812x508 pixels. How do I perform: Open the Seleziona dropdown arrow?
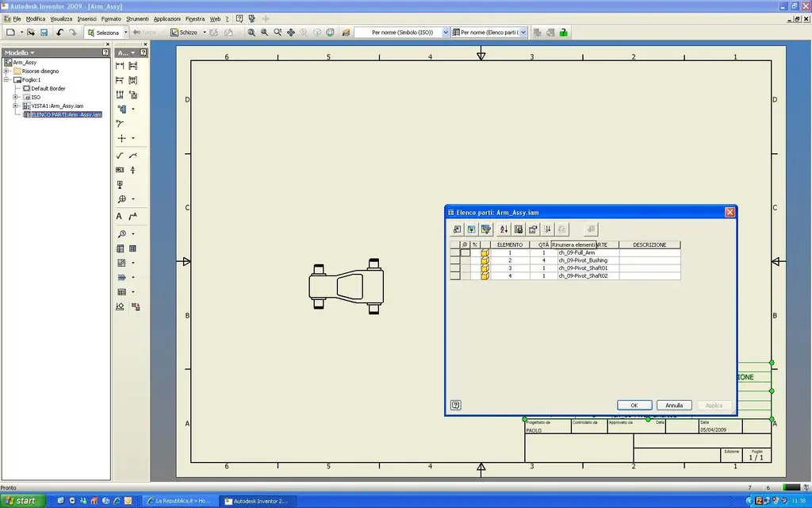[x=125, y=32]
